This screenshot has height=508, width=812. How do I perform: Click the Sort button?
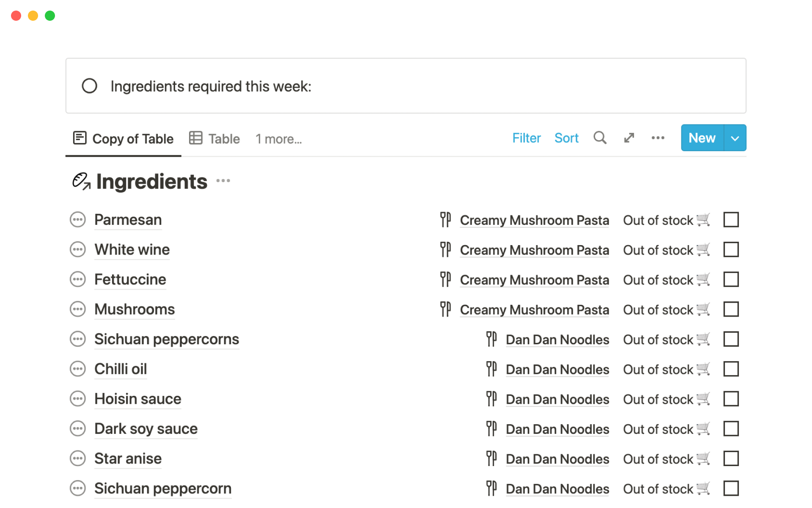pos(566,138)
